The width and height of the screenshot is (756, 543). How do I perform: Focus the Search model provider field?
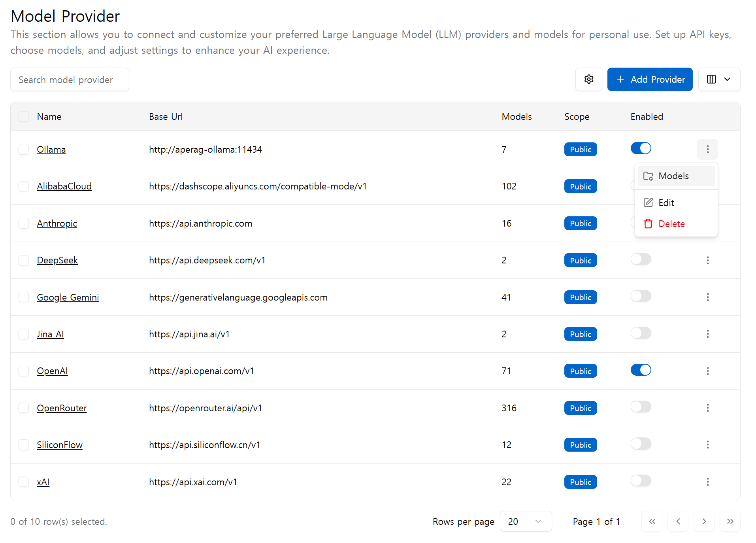click(70, 79)
